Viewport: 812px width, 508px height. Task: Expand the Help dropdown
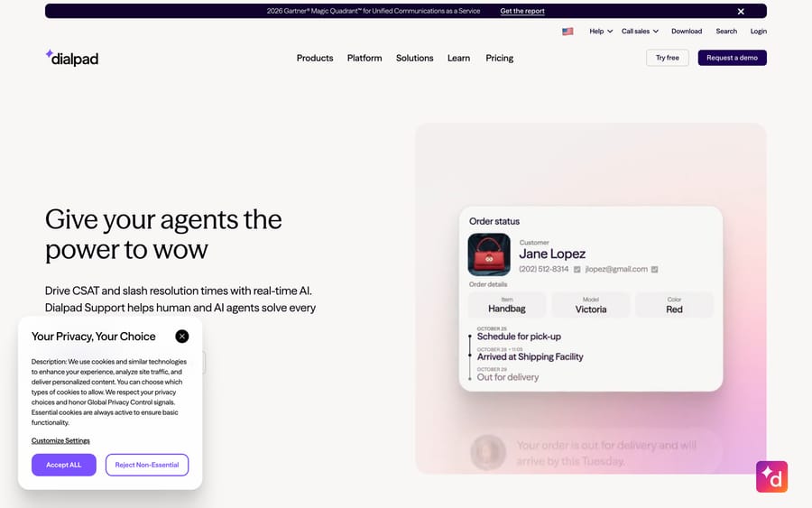pos(601,31)
